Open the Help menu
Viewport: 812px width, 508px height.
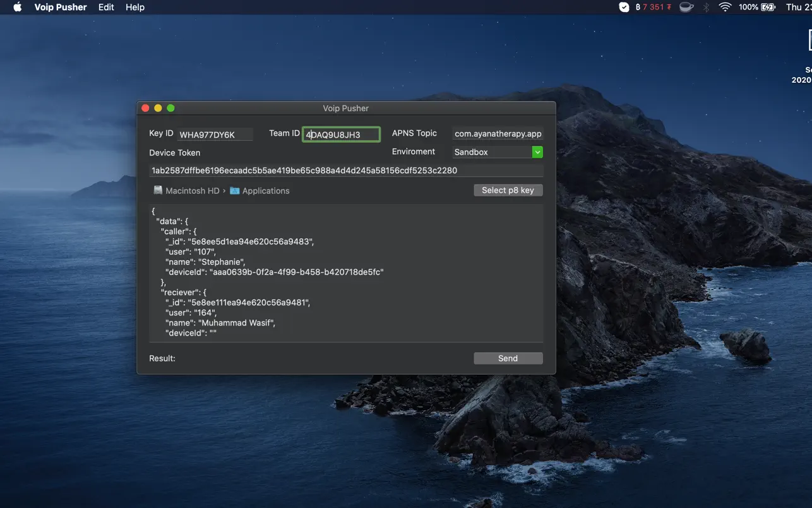pyautogui.click(x=134, y=7)
